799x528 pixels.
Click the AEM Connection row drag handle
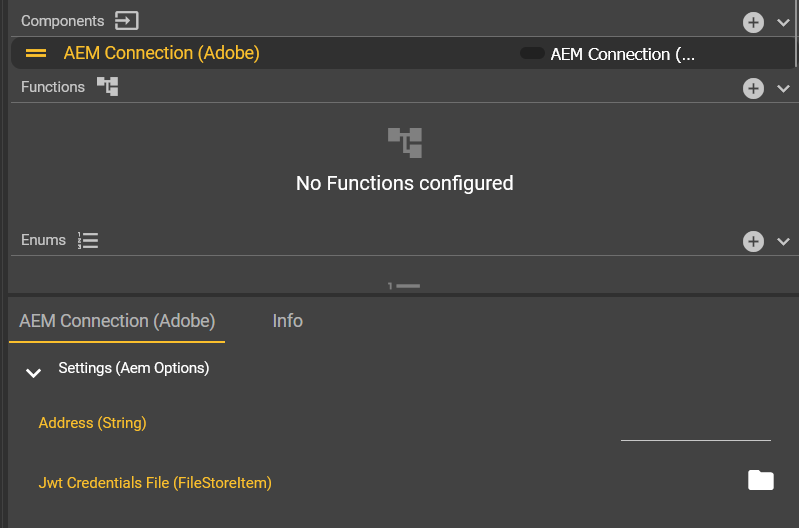(x=36, y=53)
